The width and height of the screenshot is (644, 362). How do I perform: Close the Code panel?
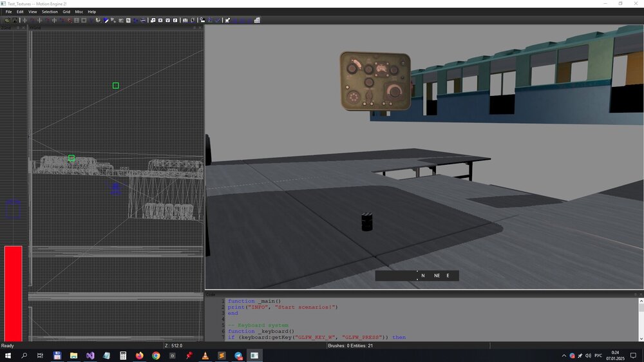point(639,294)
